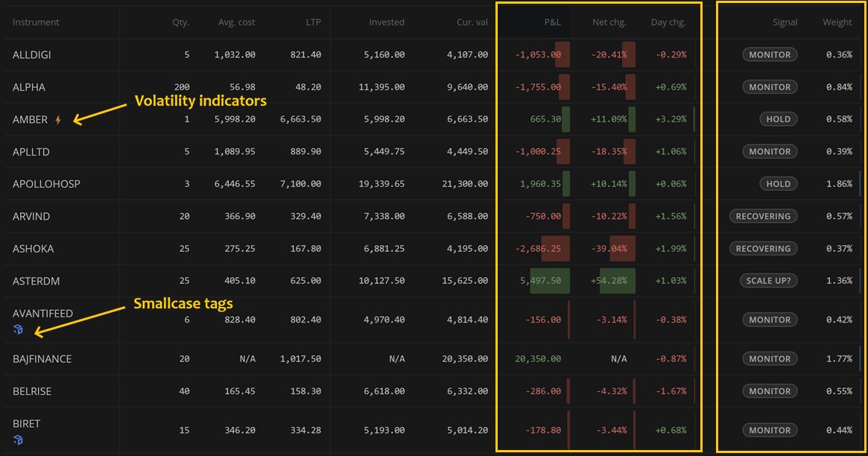Click the MONITOR badge on the ALLDIGI row
Screen dimensions: 868x456
pos(770,54)
